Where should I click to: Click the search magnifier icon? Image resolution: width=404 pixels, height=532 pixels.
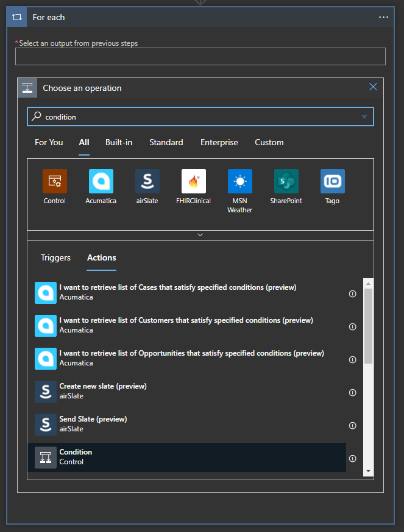coord(36,117)
